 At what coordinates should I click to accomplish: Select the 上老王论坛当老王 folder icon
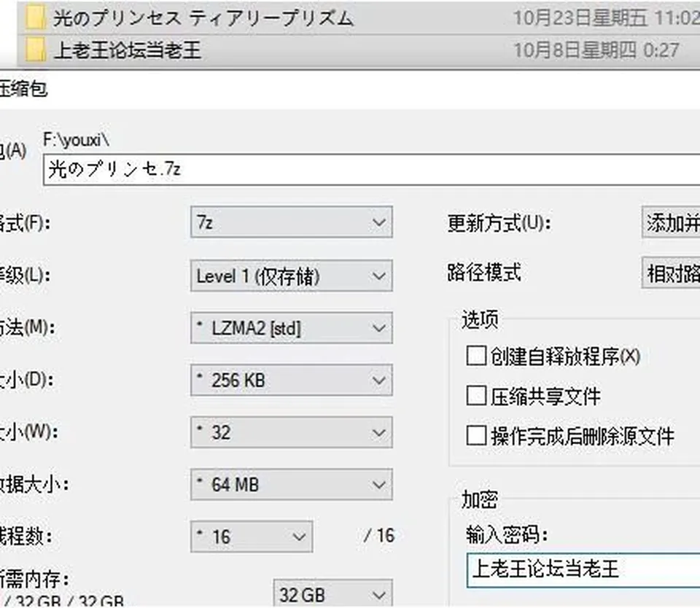tap(35, 50)
